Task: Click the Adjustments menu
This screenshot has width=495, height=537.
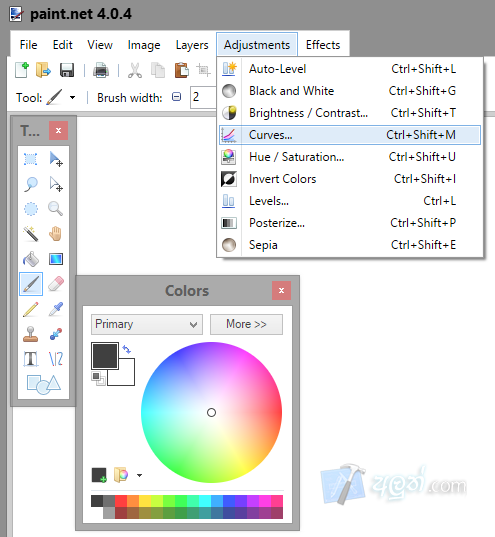Action: point(257,45)
